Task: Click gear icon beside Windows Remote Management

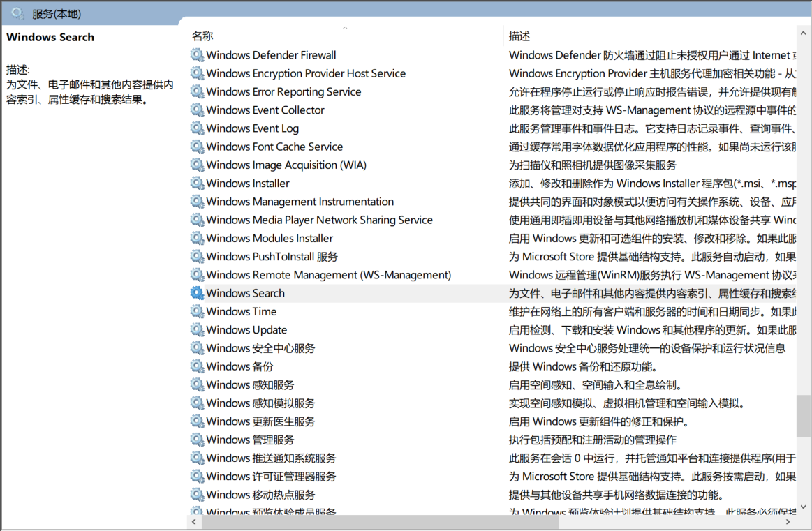Action: click(x=197, y=274)
